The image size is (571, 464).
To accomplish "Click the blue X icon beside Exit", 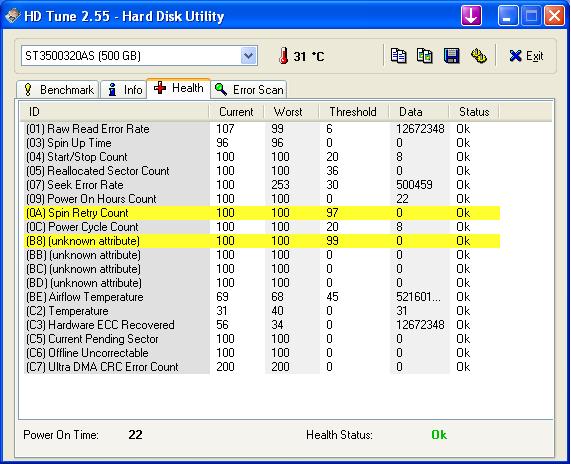I will pyautogui.click(x=515, y=56).
